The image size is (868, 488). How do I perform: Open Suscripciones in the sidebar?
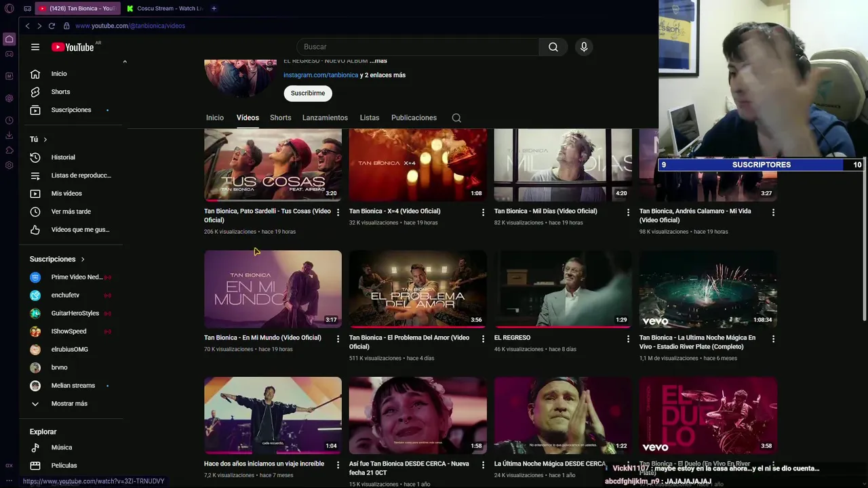point(73,110)
